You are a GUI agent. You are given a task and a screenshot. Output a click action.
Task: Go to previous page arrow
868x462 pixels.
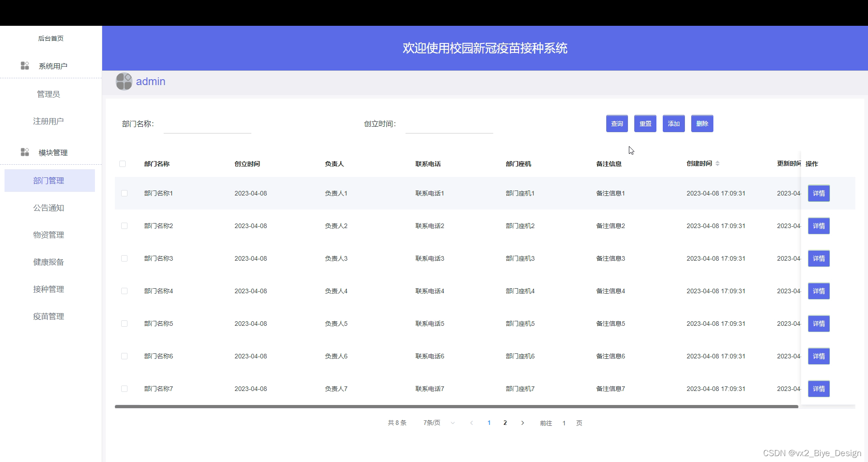point(472,423)
